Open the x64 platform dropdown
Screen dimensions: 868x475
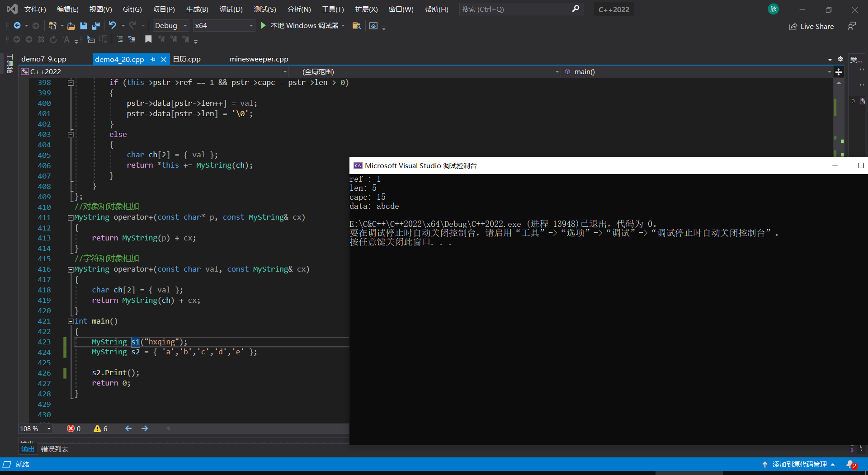(x=224, y=26)
